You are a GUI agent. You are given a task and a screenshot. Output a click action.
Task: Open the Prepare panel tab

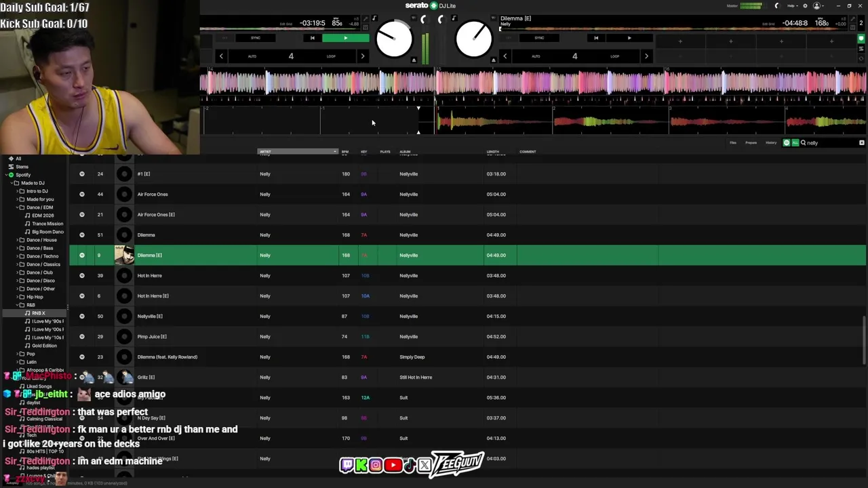(751, 143)
